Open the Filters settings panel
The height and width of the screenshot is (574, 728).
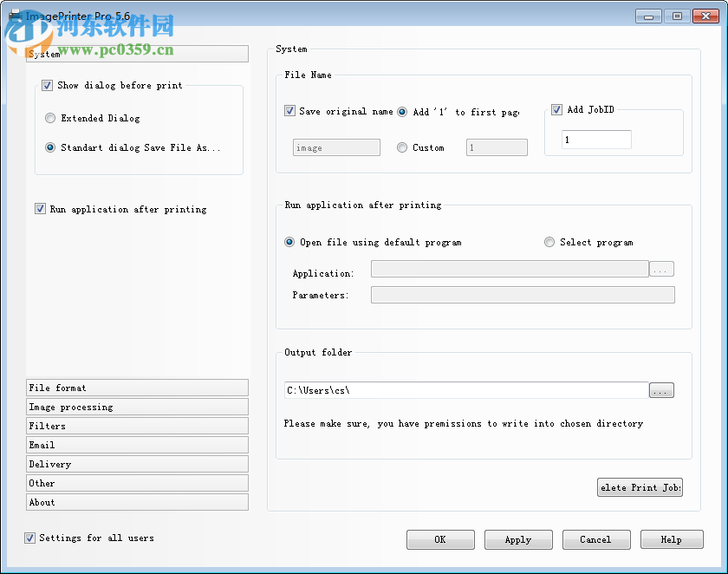tap(137, 426)
